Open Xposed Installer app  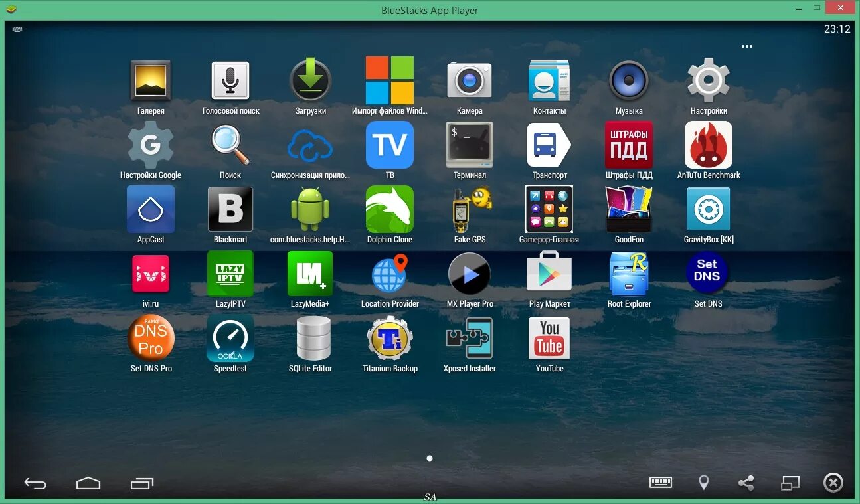point(470,338)
